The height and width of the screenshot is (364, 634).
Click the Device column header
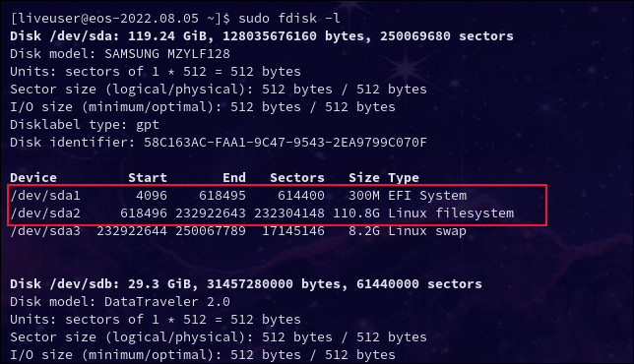point(33,178)
